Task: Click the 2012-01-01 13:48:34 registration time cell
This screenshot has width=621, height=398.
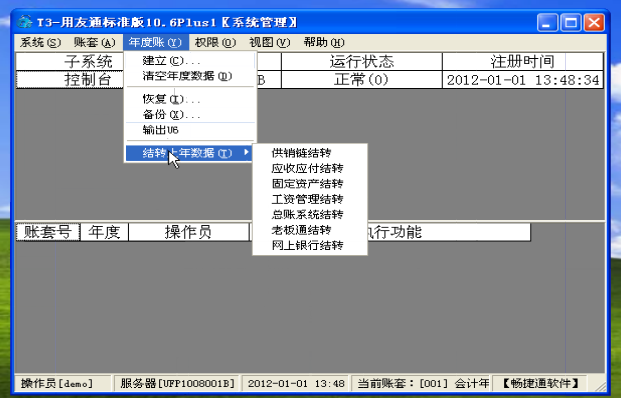Action: pos(523,80)
